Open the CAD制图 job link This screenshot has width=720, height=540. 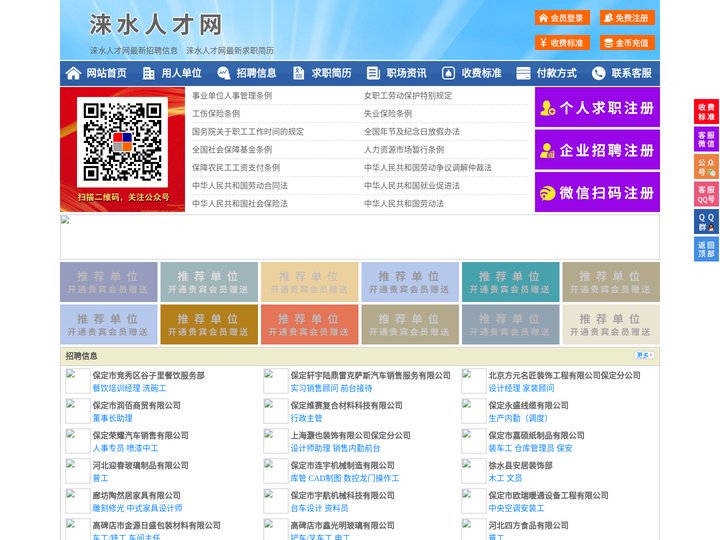325,478
